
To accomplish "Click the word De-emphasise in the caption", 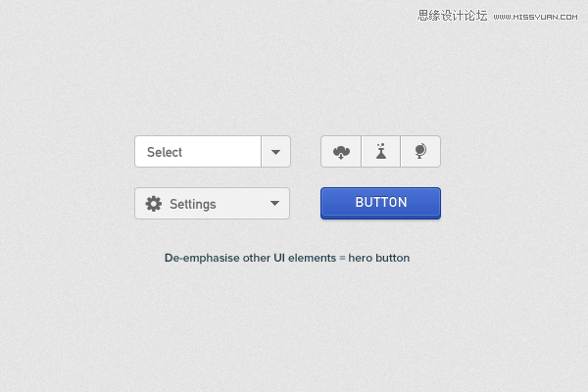I will tap(201, 259).
